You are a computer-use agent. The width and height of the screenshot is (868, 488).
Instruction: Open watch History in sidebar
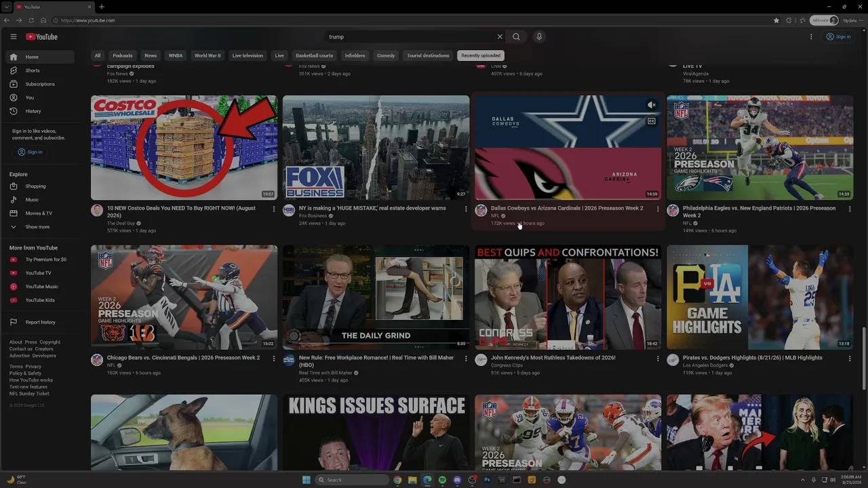coord(41,111)
